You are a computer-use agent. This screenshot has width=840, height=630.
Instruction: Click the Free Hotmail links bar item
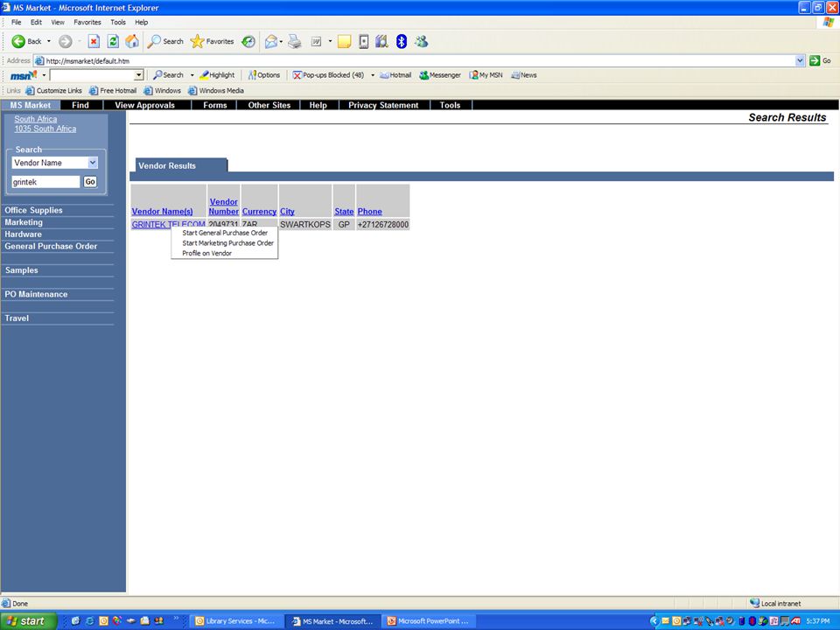pyautogui.click(x=113, y=90)
